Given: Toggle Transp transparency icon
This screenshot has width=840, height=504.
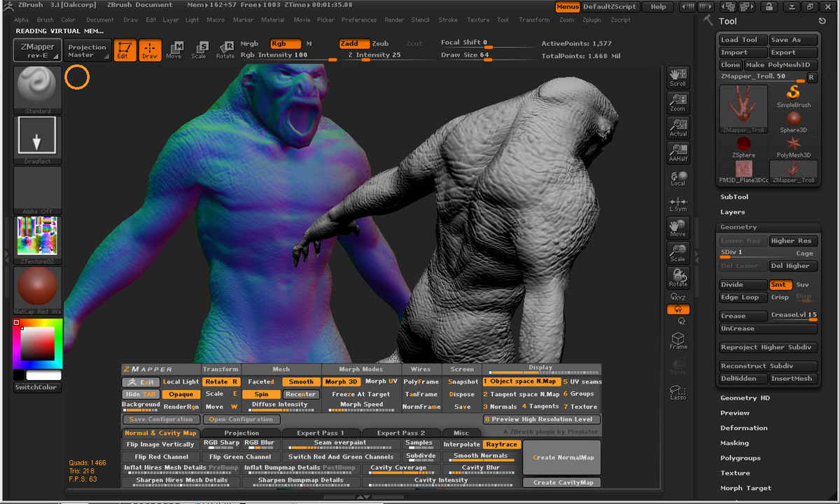Looking at the screenshot, I should click(678, 366).
